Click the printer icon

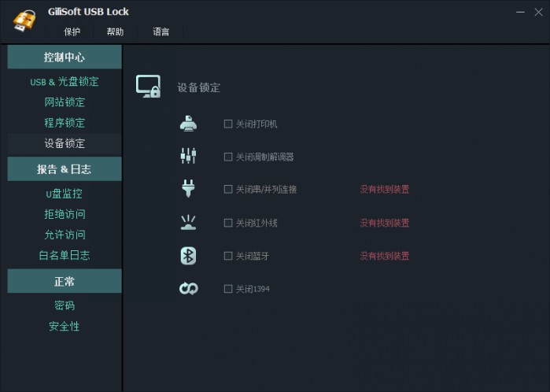188,124
